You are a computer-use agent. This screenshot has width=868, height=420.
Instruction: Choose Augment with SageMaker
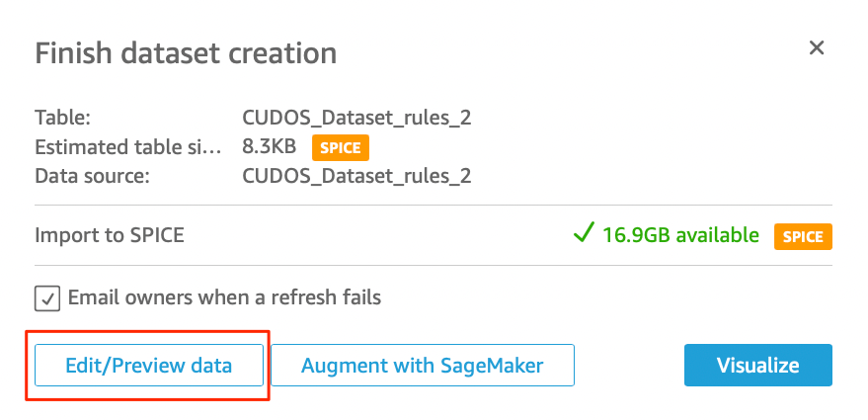pos(422,365)
